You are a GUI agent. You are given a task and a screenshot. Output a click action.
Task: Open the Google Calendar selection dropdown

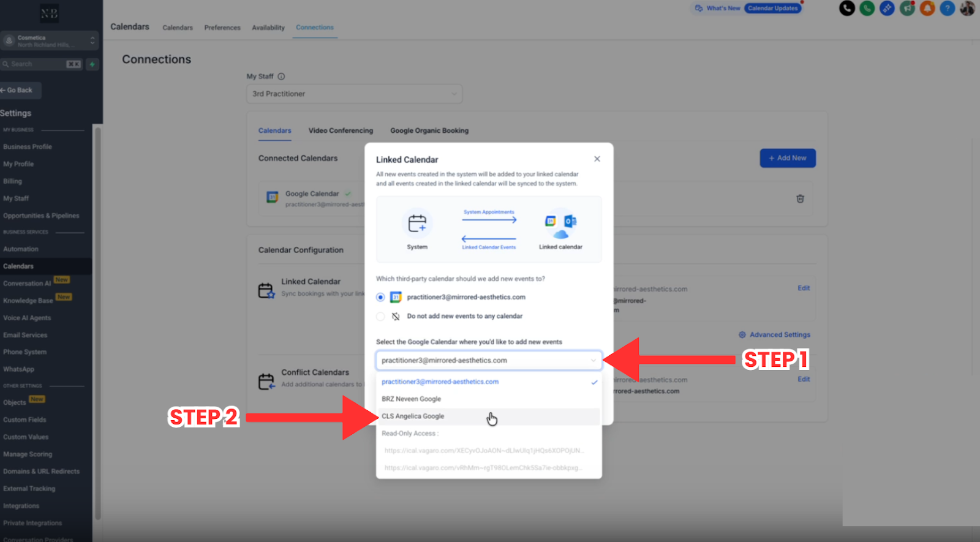(489, 360)
